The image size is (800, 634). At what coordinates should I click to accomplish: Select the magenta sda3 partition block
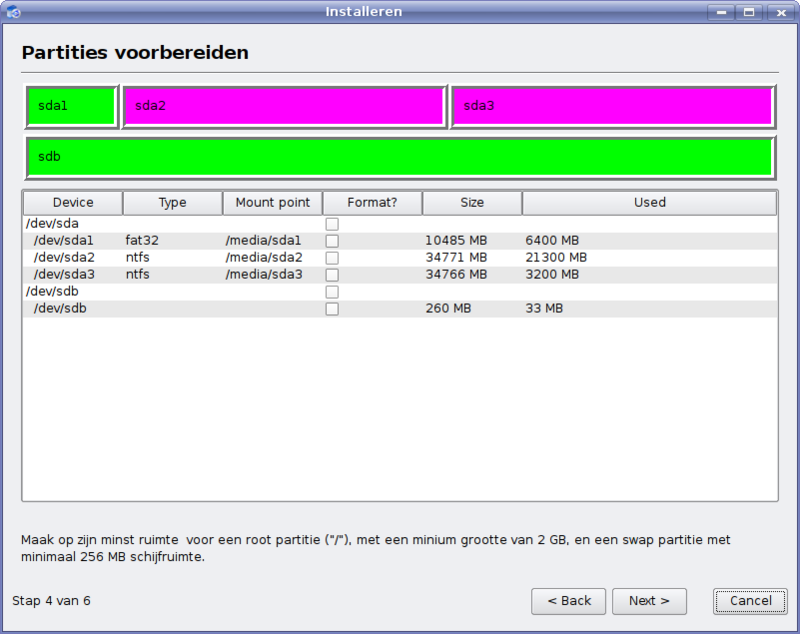click(612, 106)
